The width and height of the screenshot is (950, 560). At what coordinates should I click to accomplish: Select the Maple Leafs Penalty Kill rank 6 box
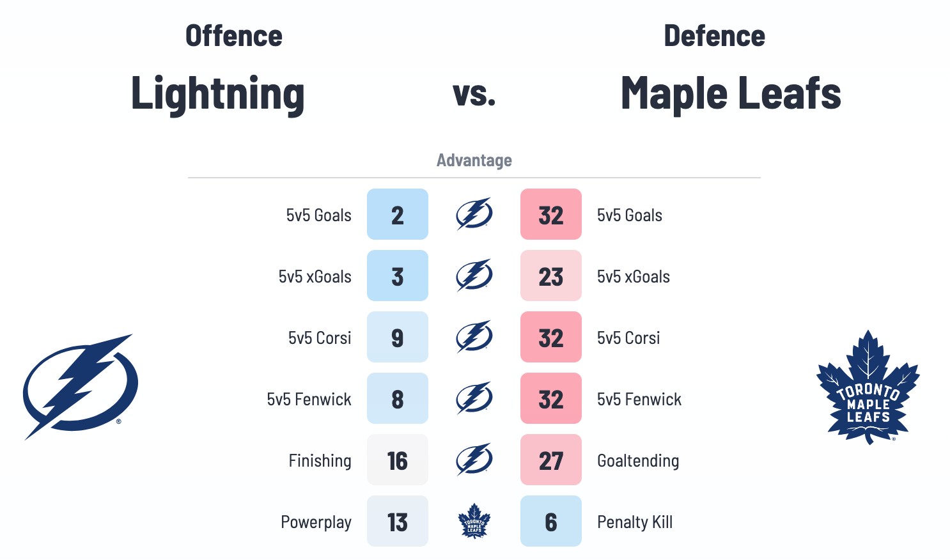click(550, 521)
